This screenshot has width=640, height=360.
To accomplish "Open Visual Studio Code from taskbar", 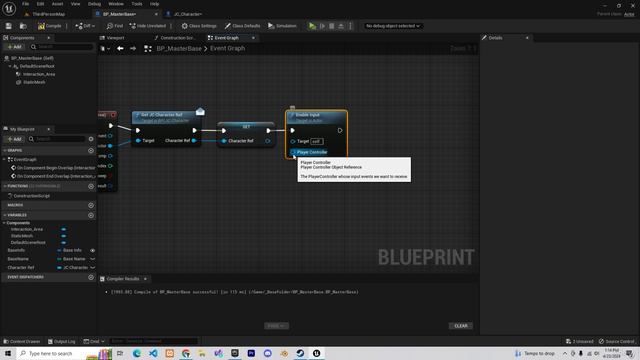I will (153, 353).
